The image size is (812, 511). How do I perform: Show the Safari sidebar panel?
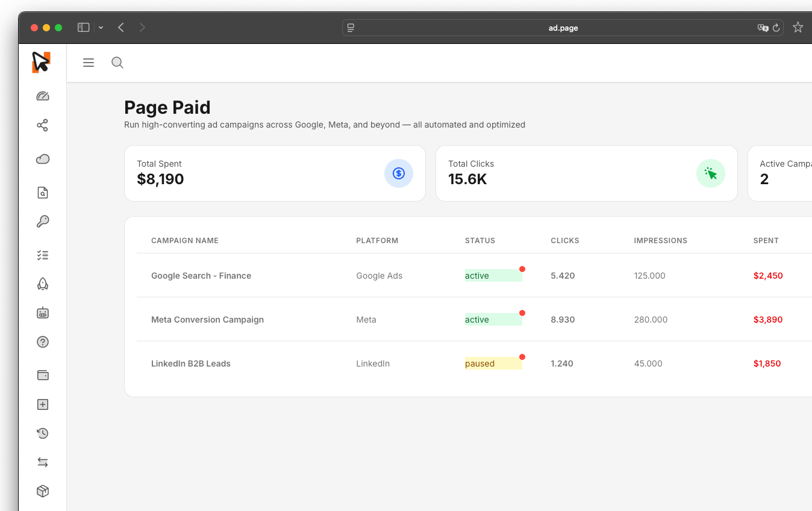pos(84,27)
